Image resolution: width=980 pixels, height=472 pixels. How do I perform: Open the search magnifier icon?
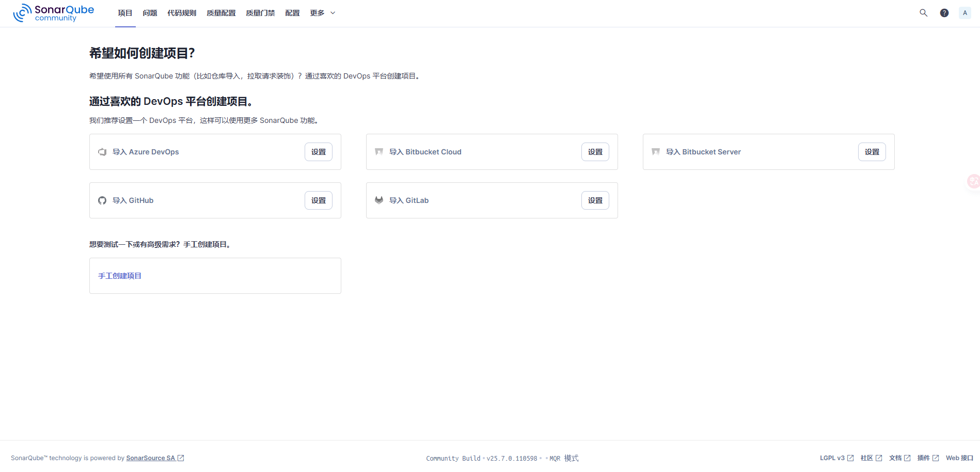pyautogui.click(x=923, y=13)
